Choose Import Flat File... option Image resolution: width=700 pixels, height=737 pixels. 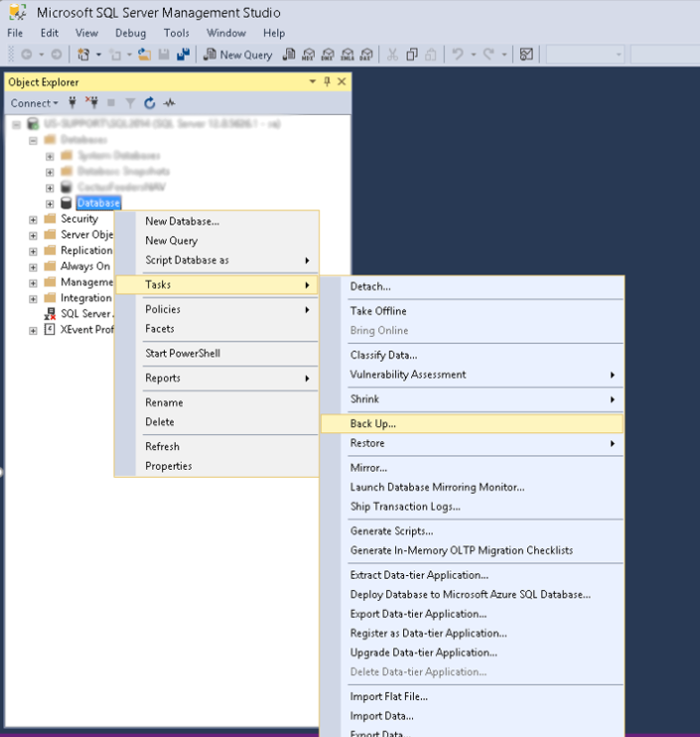473,696
